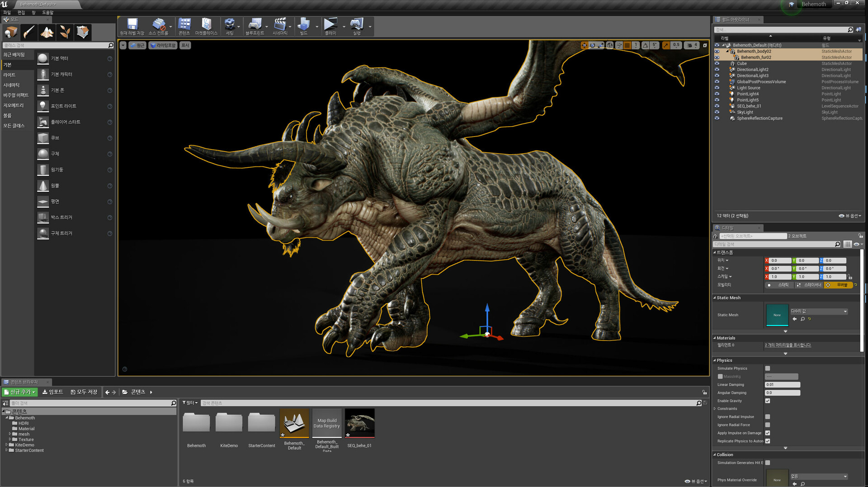868x487 pixels.
Task: Select the Lights category tab
Action: [9, 75]
